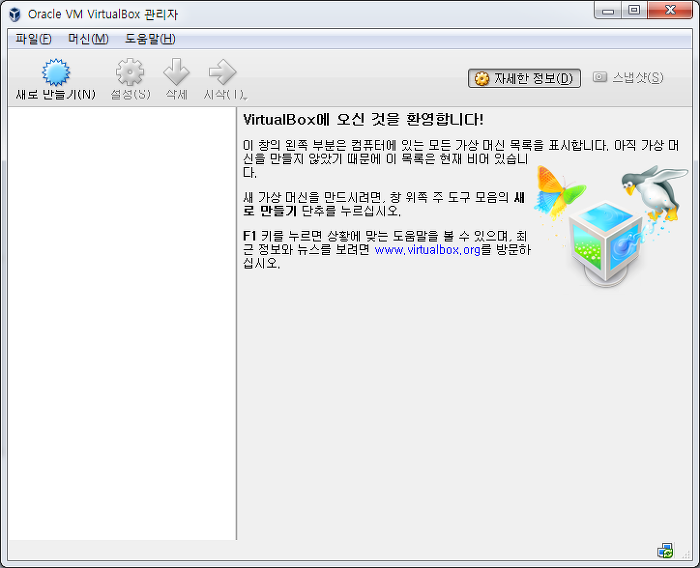
Task: Click the welcome heading 'VirtualBox에 오신 것을 환영합니다!'
Action: coord(363,120)
